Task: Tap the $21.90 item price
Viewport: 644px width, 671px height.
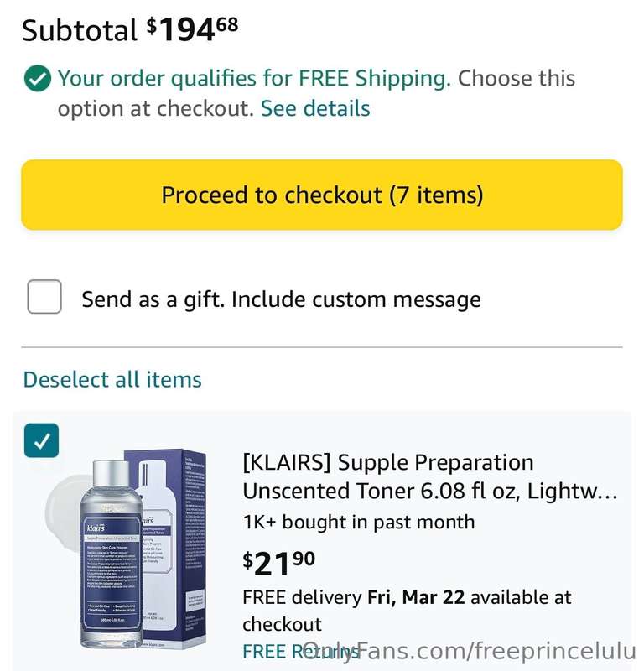Action: coord(279,563)
